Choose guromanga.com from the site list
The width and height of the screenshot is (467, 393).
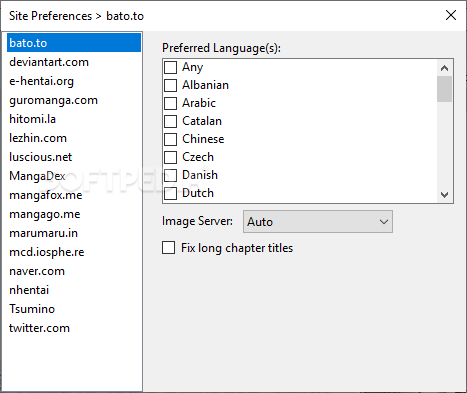pyautogui.click(x=74, y=100)
